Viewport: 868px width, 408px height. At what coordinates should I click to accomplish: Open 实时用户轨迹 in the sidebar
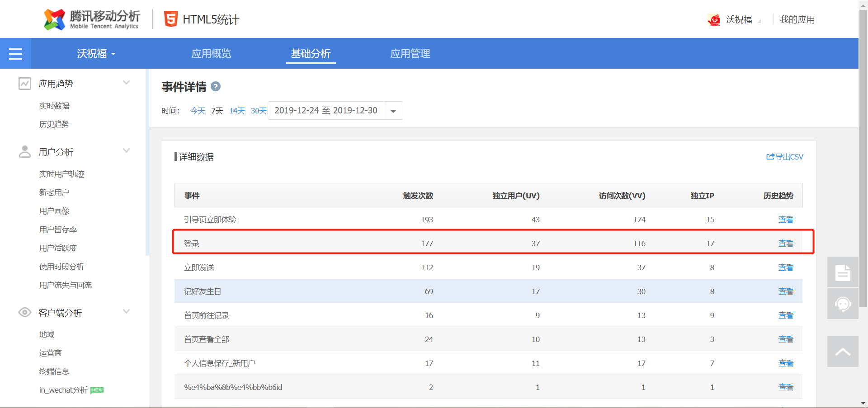point(61,174)
